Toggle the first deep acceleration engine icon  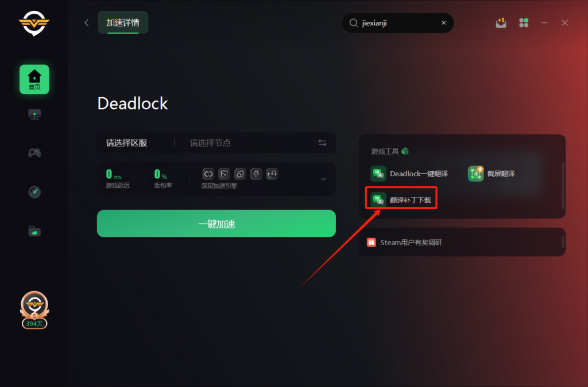click(x=208, y=174)
